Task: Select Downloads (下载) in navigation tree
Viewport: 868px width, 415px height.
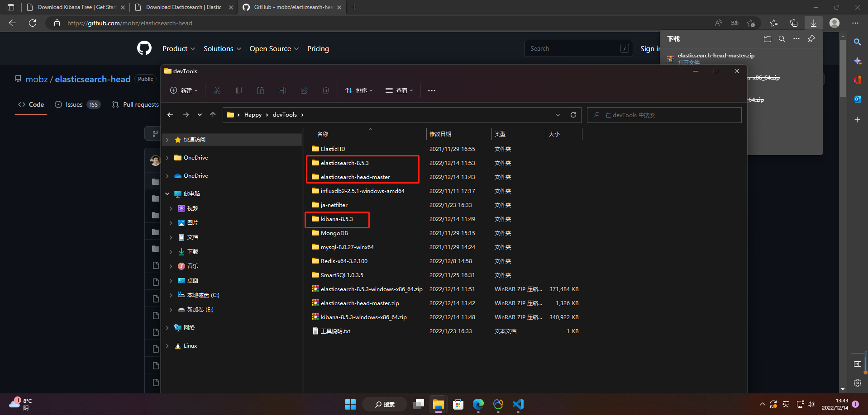Action: (193, 252)
